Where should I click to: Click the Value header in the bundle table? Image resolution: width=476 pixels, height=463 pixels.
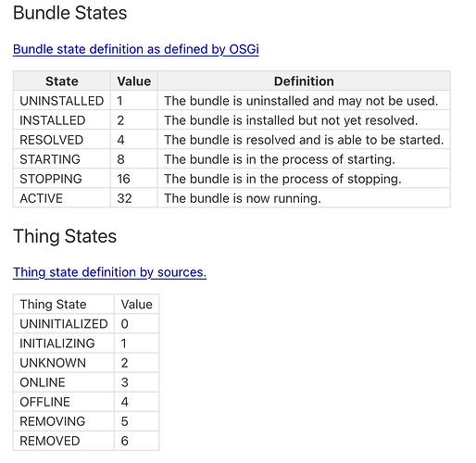pyautogui.click(x=134, y=81)
